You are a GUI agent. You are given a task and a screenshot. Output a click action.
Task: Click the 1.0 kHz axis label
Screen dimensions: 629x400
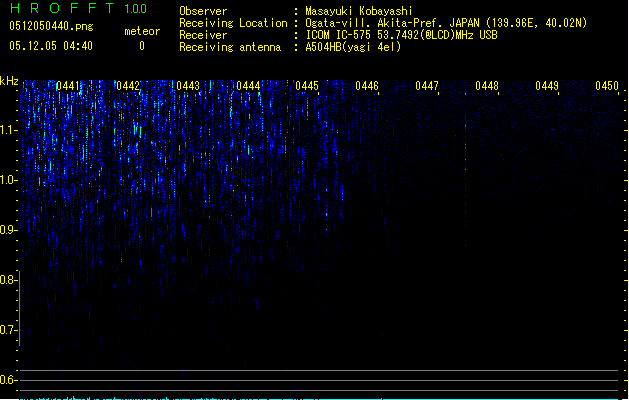tap(8, 180)
